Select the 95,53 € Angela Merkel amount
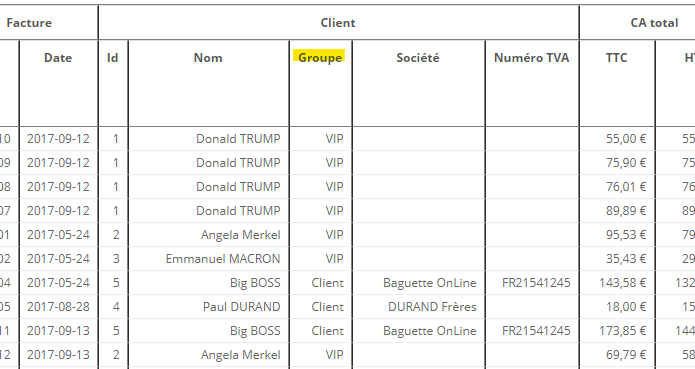 coord(626,235)
